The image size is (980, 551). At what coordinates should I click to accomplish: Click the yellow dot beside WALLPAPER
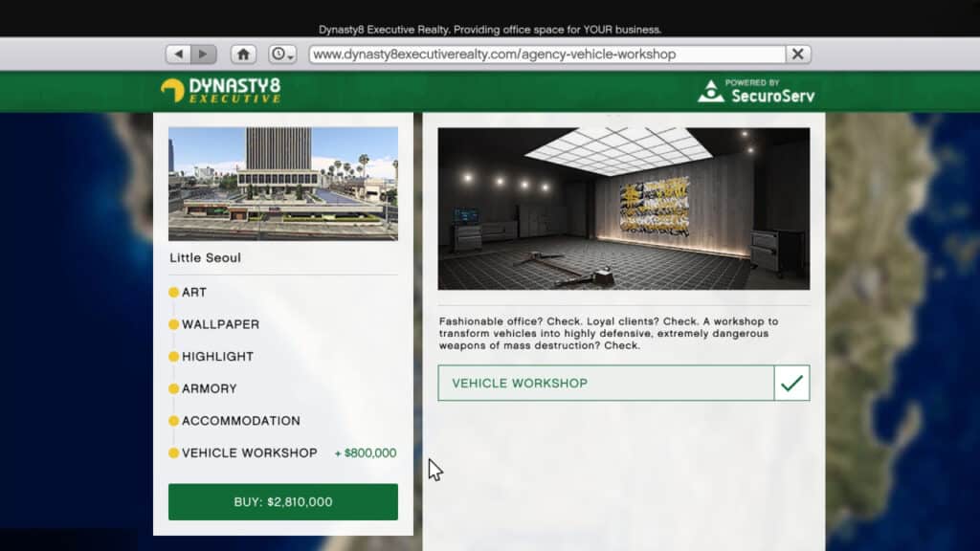pyautogui.click(x=174, y=324)
